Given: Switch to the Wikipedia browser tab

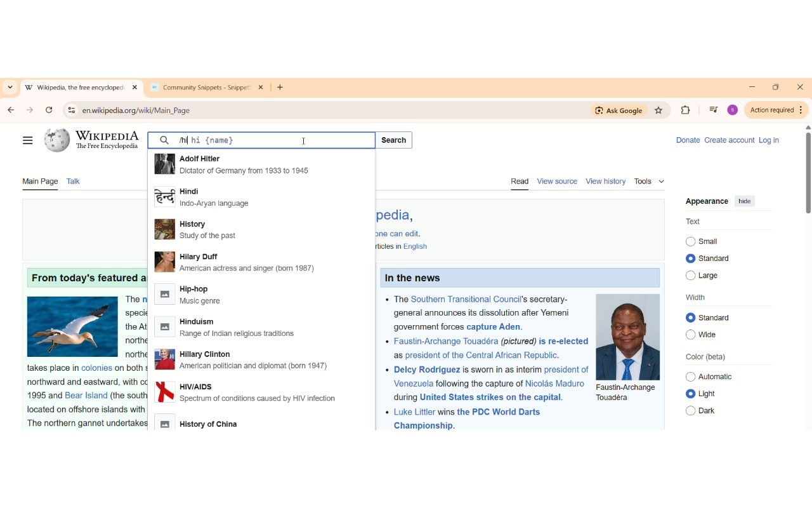Looking at the screenshot, I should click(x=81, y=88).
